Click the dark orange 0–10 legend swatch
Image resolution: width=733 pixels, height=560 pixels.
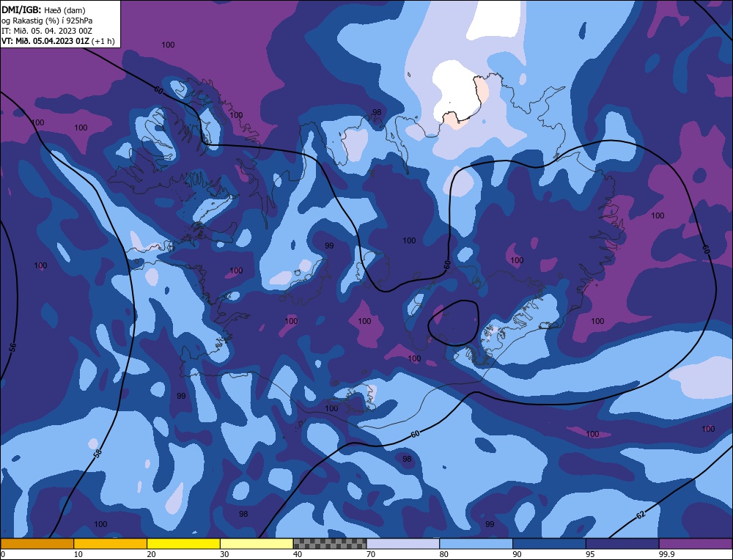(37, 543)
